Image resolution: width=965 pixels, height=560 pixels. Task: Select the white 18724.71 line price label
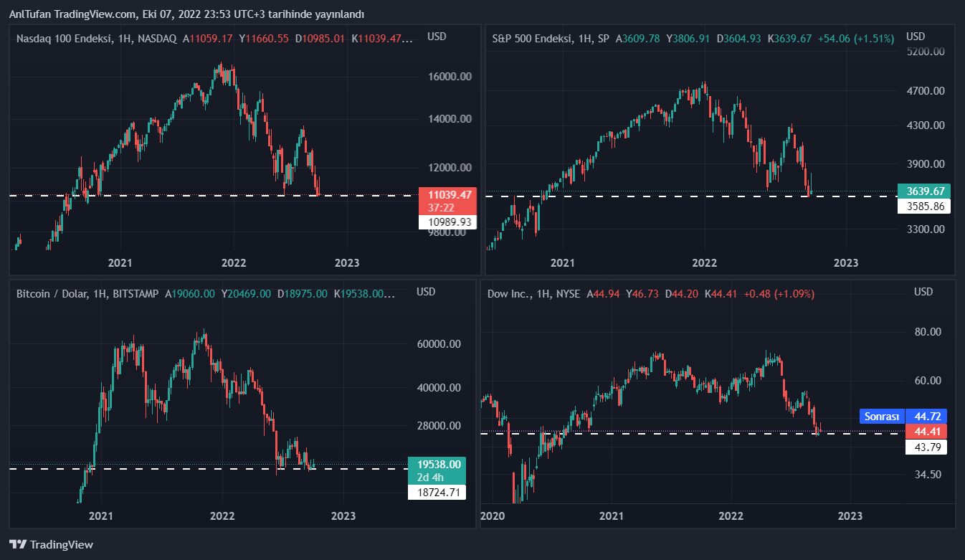coord(438,492)
